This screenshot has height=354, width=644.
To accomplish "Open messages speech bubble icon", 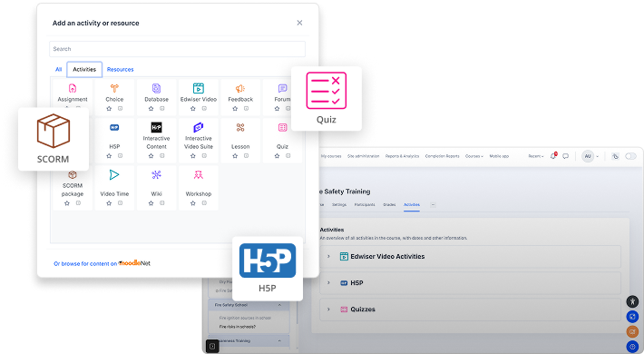I will point(566,156).
